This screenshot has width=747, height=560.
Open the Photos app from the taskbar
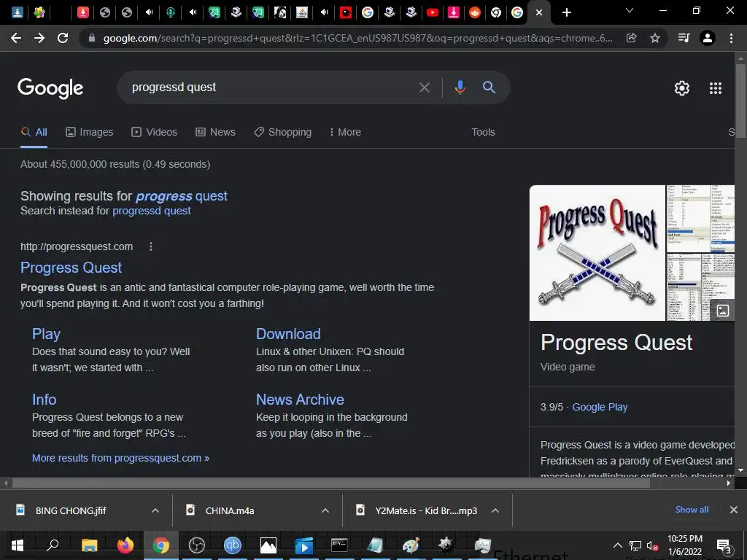pos(268,545)
